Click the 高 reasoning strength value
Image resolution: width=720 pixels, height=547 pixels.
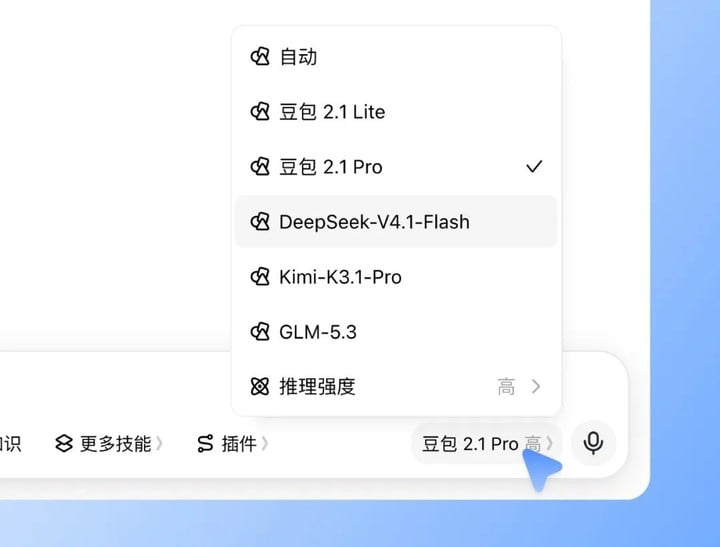point(506,387)
